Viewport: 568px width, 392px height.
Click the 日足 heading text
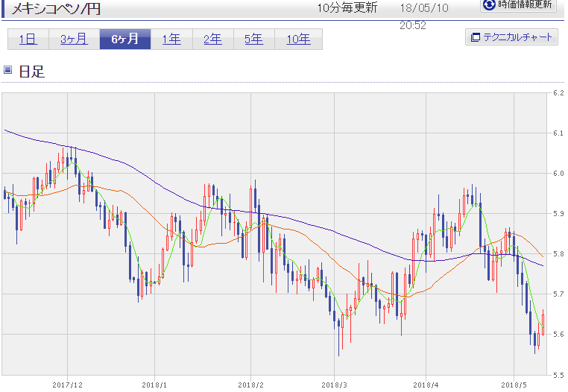[31, 72]
